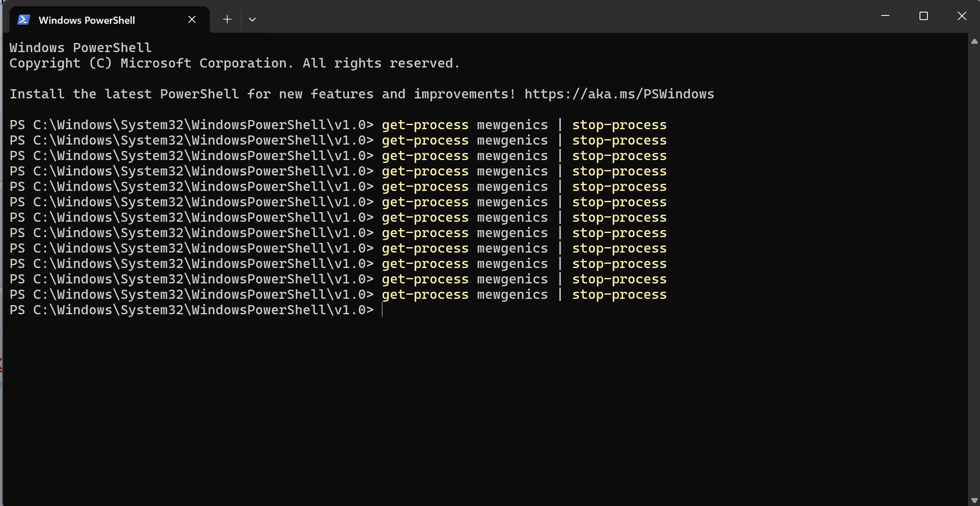Click the empty title bar drag area
Screen dimensions: 980x506
(x=542, y=17)
